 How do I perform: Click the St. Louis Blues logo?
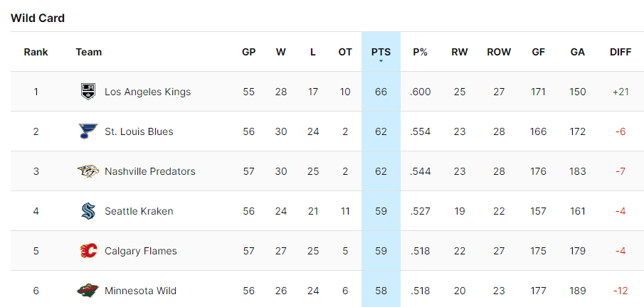(87, 131)
